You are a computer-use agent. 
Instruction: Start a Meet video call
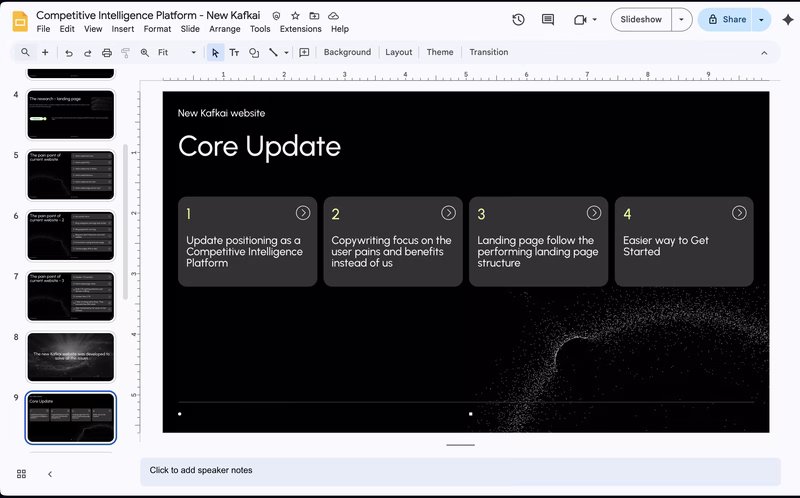coord(580,19)
